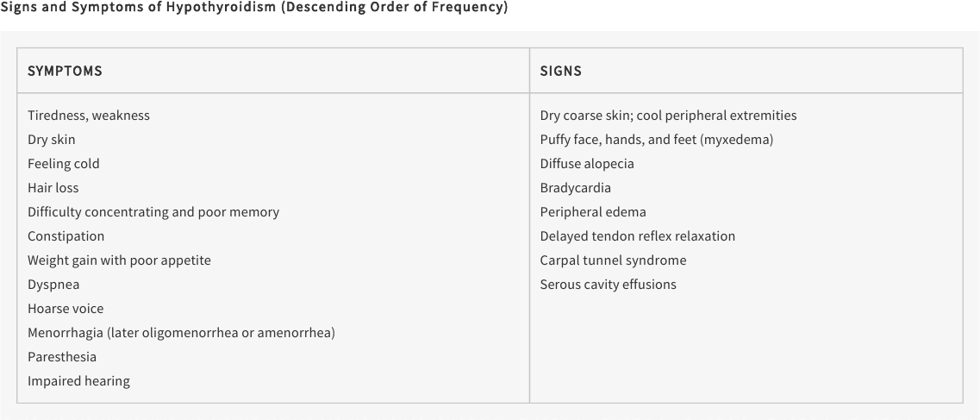Click 'Weight gain with poor appetite'
This screenshot has width=980, height=420.
[119, 260]
